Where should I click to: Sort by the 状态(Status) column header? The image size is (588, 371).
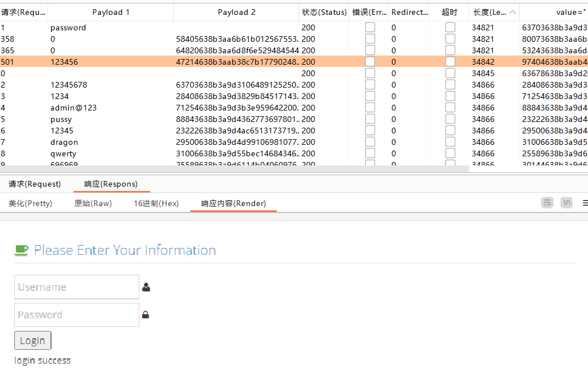(324, 13)
